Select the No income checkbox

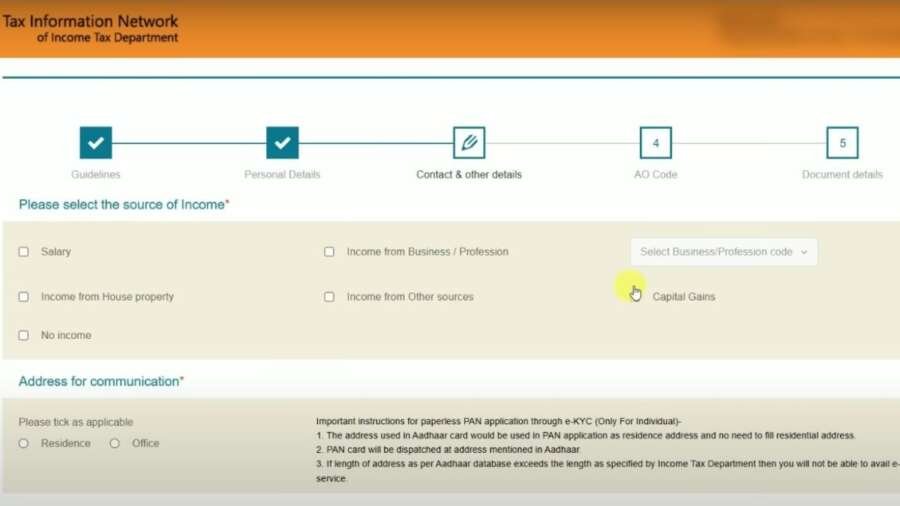(24, 335)
